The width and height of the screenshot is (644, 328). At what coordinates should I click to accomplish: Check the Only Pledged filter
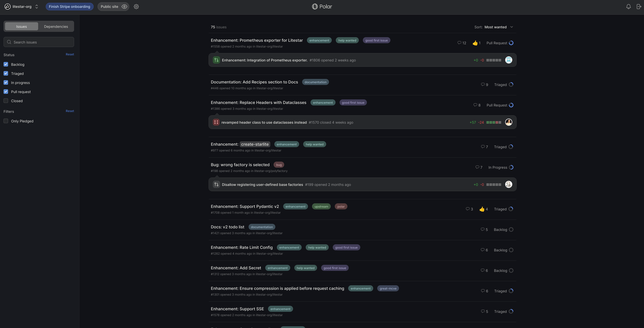[x=6, y=121]
